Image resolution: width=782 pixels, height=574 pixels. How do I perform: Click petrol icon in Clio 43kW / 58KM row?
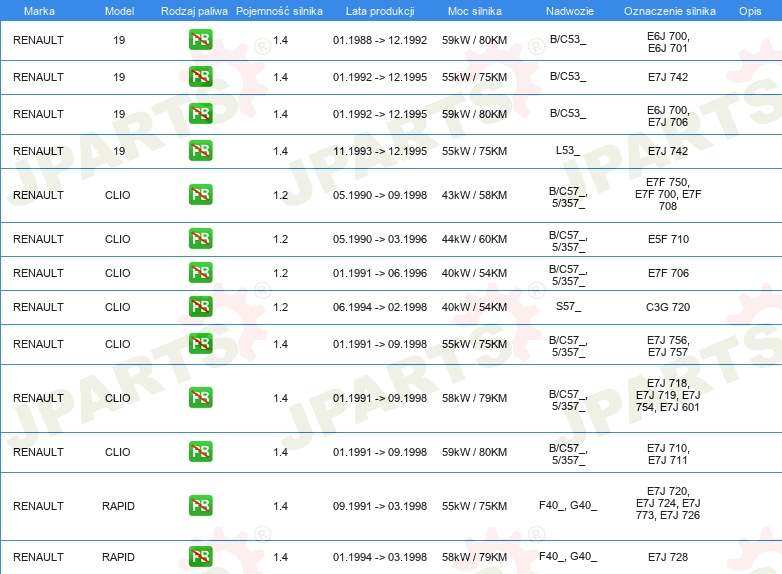200,194
